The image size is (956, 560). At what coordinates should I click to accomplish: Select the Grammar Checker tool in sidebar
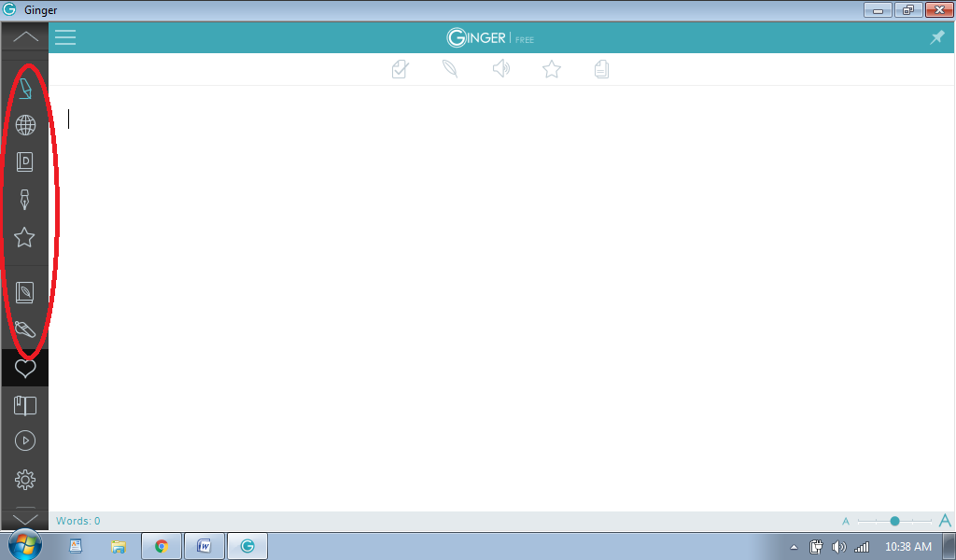pos(24,88)
